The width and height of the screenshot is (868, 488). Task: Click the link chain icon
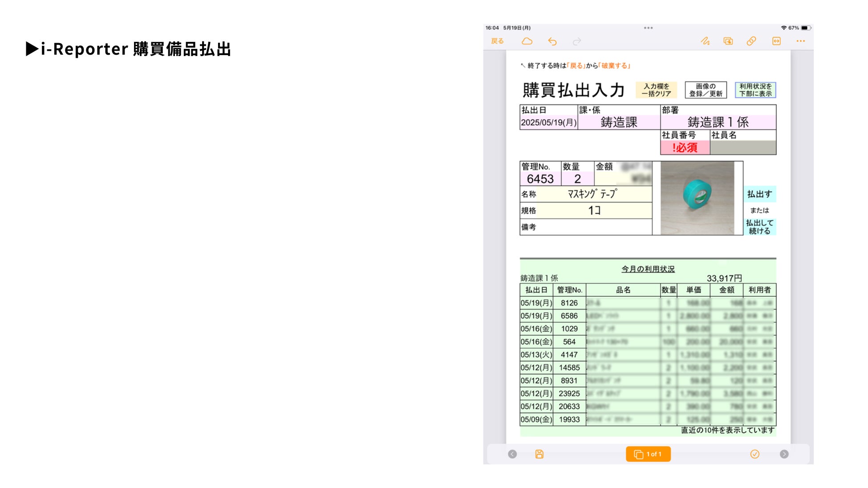tap(751, 41)
